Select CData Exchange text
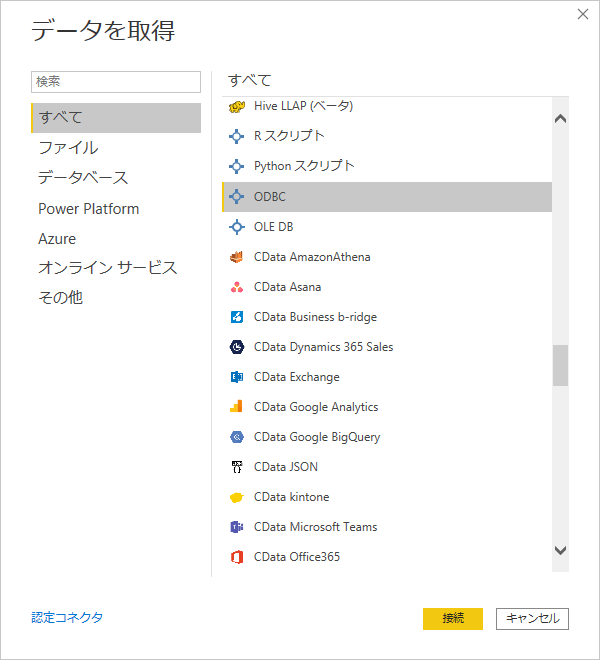Screen dimensions: 600x660 297,377
